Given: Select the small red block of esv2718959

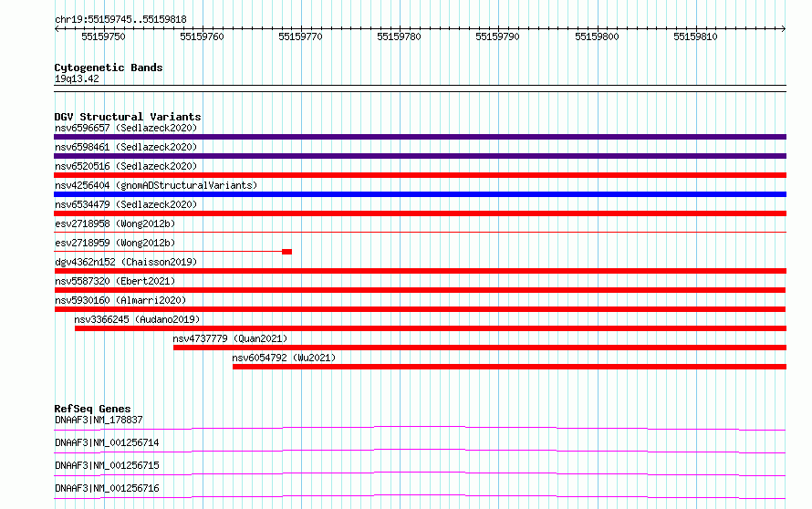Looking at the screenshot, I should tap(286, 252).
